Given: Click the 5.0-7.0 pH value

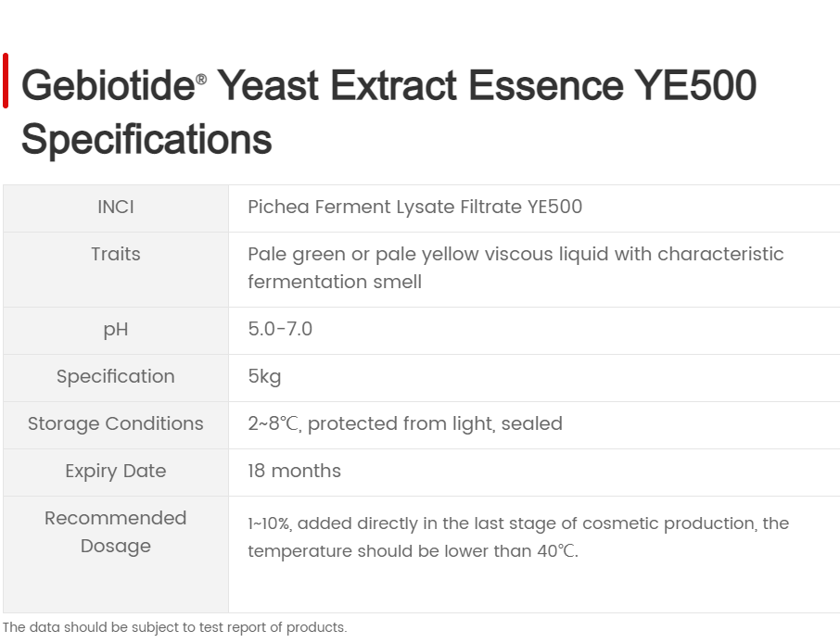Looking at the screenshot, I should point(280,329).
